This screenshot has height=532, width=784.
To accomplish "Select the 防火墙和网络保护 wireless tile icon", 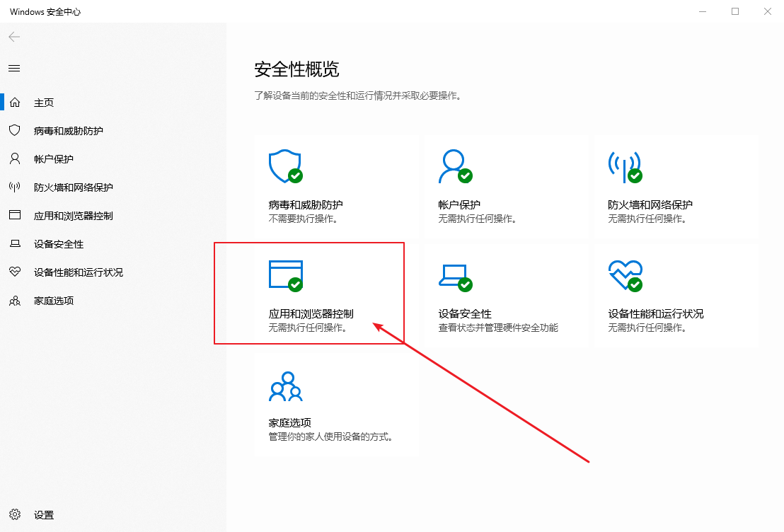I will [x=625, y=166].
